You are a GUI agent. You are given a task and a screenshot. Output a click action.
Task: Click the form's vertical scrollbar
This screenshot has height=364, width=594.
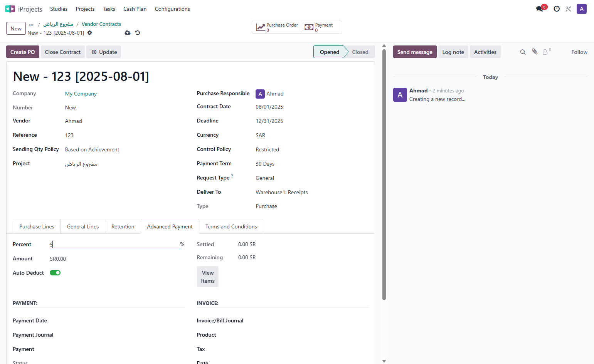[x=384, y=174]
